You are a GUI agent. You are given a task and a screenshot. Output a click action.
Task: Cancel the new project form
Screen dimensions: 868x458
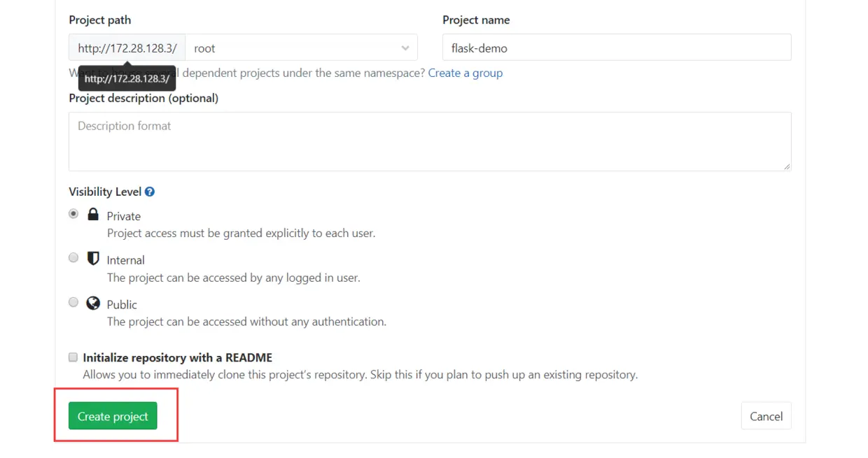(766, 416)
